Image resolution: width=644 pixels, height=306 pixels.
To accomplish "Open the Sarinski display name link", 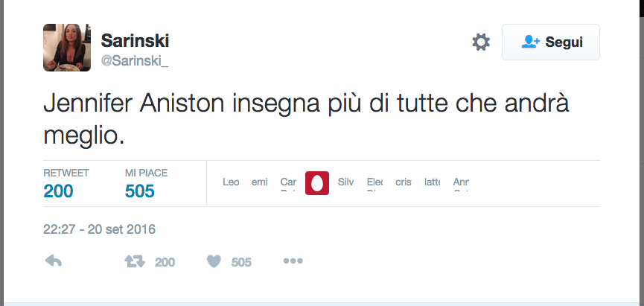I will [x=135, y=40].
